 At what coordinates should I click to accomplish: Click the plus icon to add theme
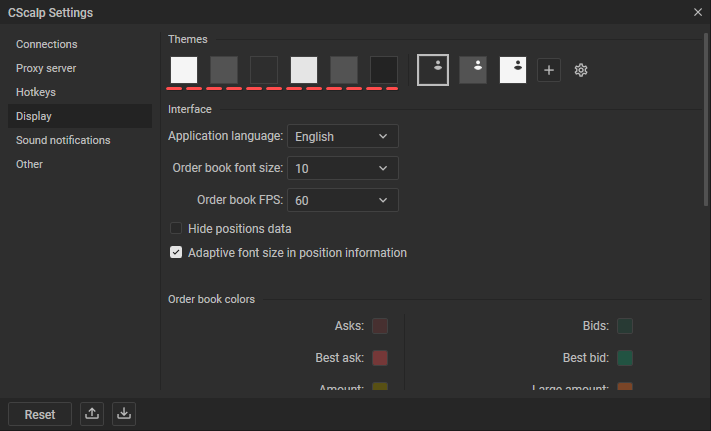(549, 70)
